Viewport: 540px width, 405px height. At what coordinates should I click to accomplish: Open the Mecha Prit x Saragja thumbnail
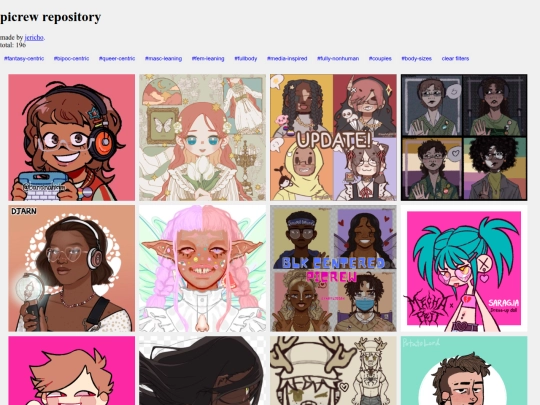pyautogui.click(x=464, y=269)
